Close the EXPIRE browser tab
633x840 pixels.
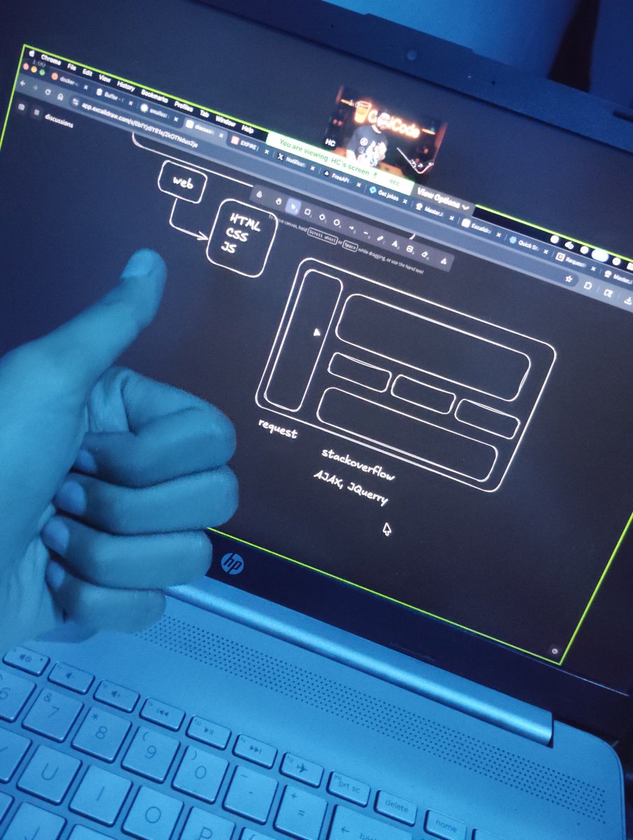[x=267, y=152]
